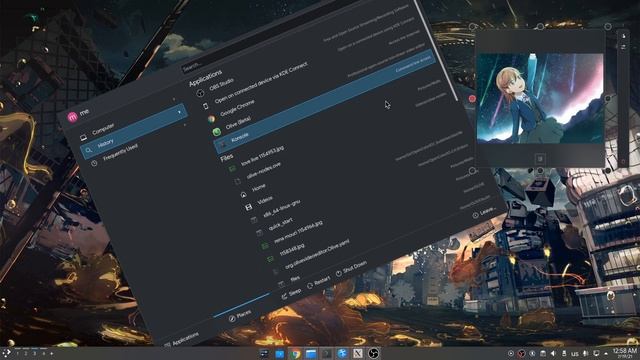Viewport: 640px width, 360px height.
Task: Click the volume speaker tray icon
Action: tap(553, 353)
